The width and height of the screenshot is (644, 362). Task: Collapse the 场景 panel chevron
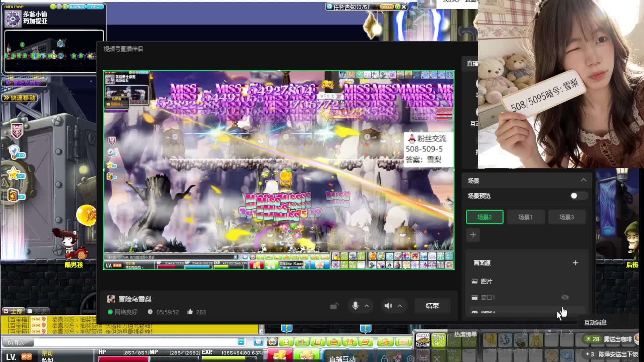584,180
